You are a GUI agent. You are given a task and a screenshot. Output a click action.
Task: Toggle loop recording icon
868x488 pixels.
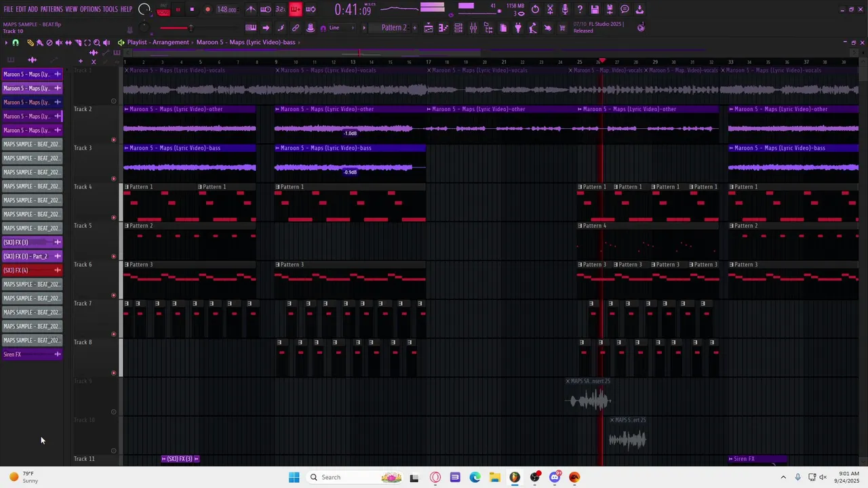coord(311,9)
